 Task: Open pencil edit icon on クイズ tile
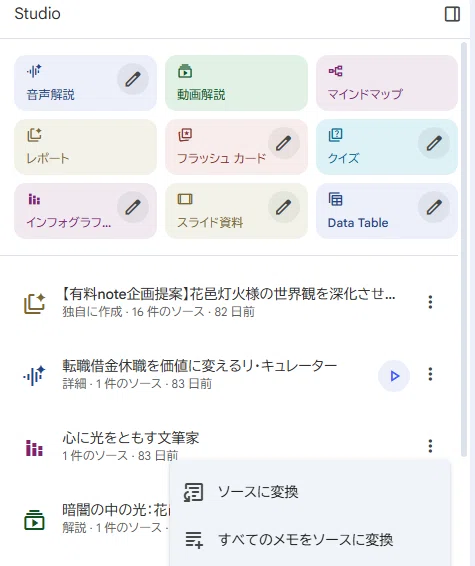pyautogui.click(x=434, y=143)
